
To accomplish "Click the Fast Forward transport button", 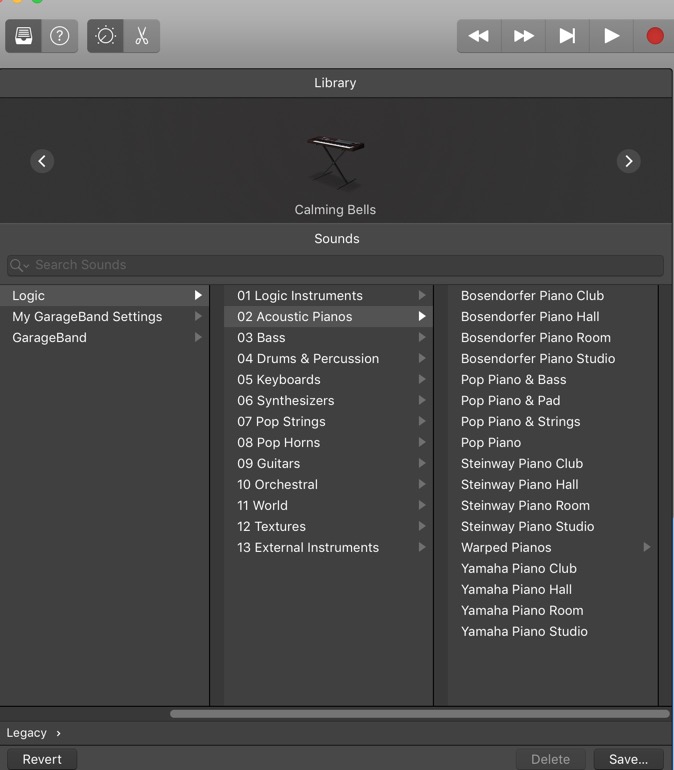I will click(x=523, y=36).
